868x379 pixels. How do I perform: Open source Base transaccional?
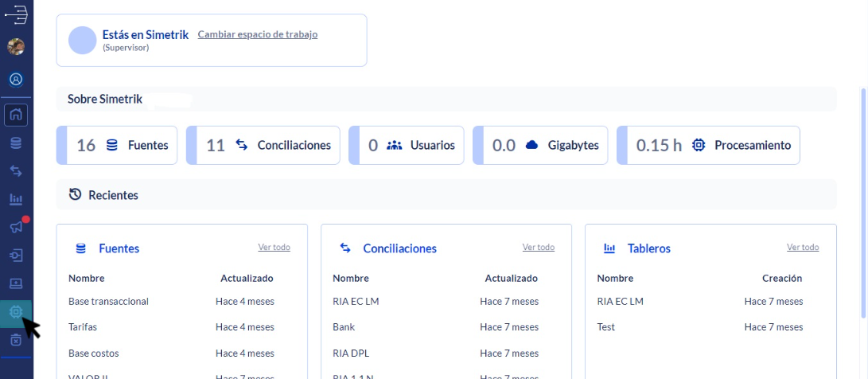click(x=108, y=302)
